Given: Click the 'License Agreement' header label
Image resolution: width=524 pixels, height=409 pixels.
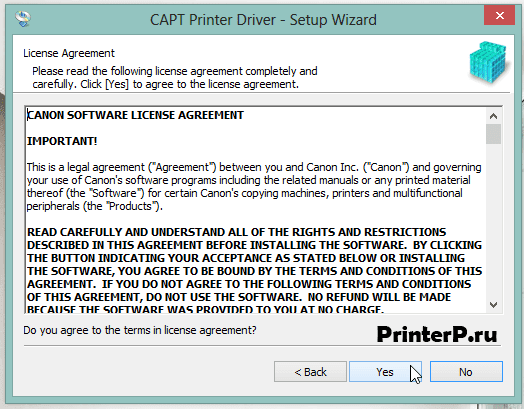Looking at the screenshot, I should pyautogui.click(x=69, y=53).
